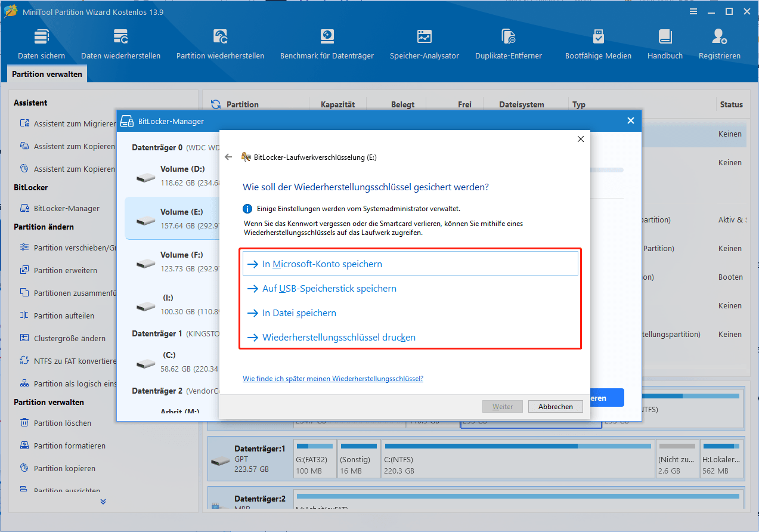Launch the Duplikate-Entferner tool

509,44
